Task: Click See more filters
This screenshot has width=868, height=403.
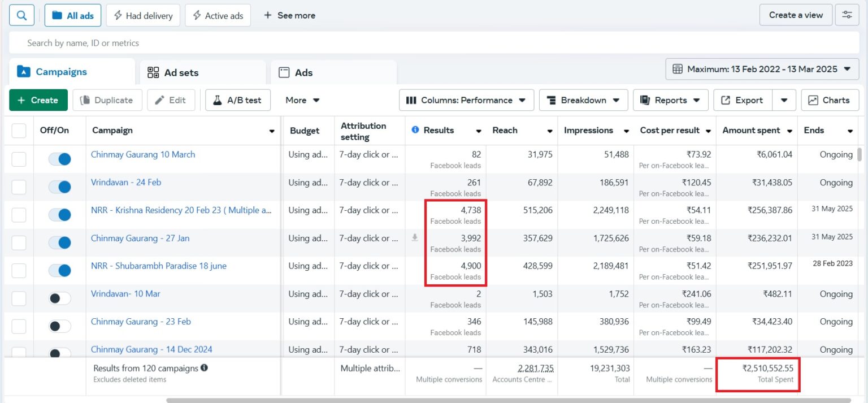Action: coord(289,15)
